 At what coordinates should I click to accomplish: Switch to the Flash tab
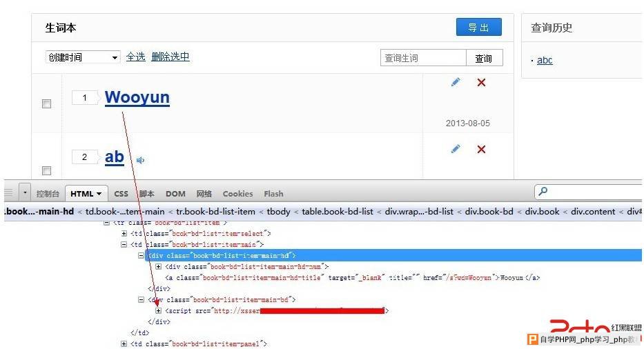coord(273,194)
